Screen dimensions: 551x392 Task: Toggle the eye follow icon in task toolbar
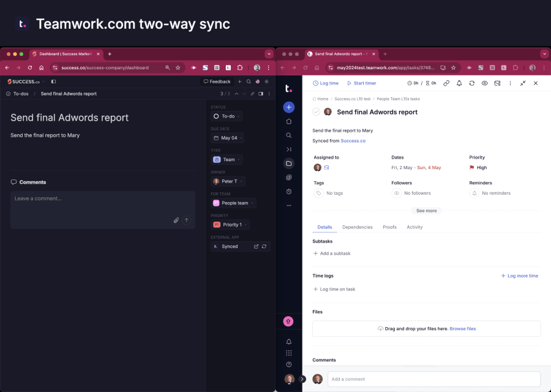pos(485,83)
